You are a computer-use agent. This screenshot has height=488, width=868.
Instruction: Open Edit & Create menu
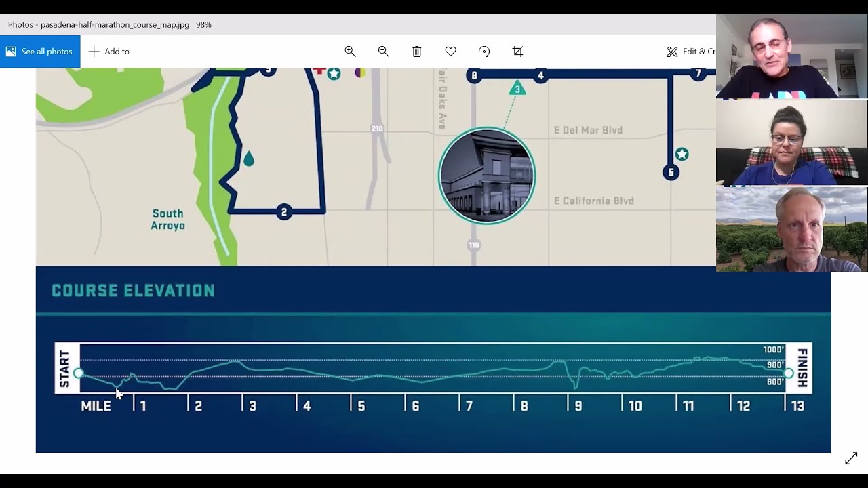coord(690,52)
